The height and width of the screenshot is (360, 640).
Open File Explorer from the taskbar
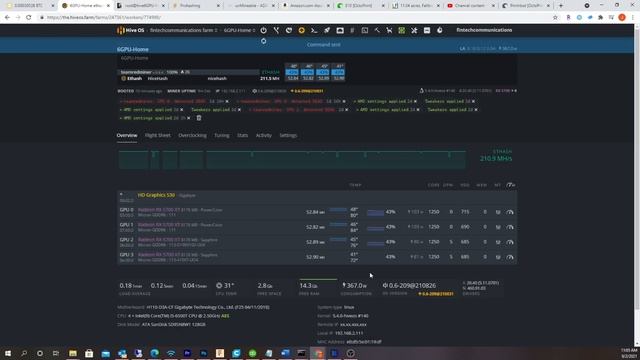pos(73,353)
